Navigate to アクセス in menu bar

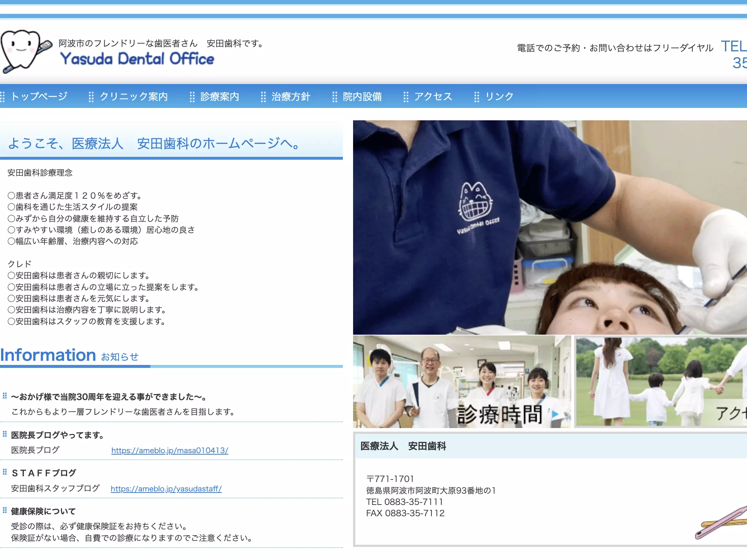point(433,96)
